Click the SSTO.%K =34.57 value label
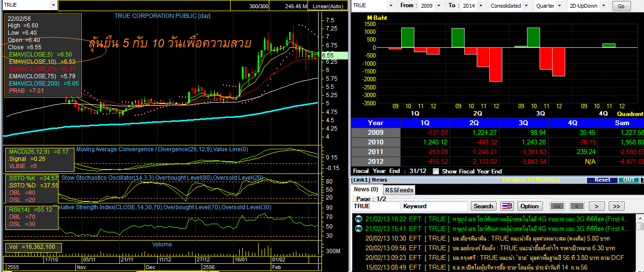 32,178
